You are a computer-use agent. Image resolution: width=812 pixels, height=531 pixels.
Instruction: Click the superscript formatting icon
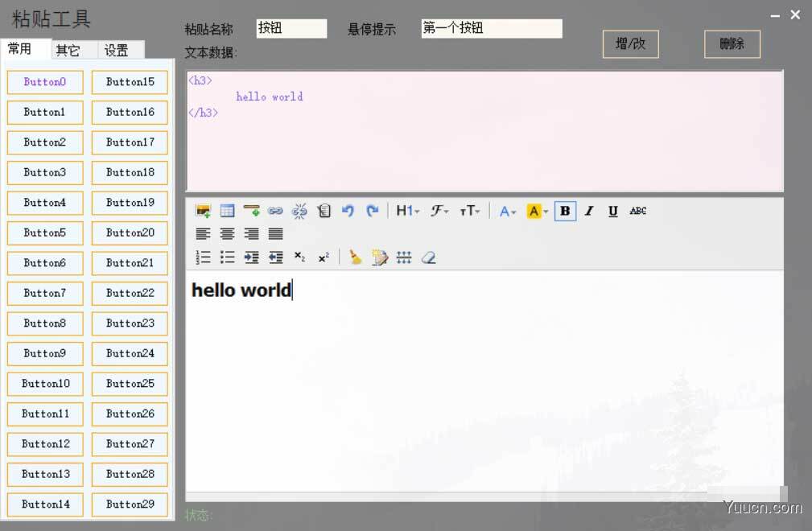pos(324,257)
